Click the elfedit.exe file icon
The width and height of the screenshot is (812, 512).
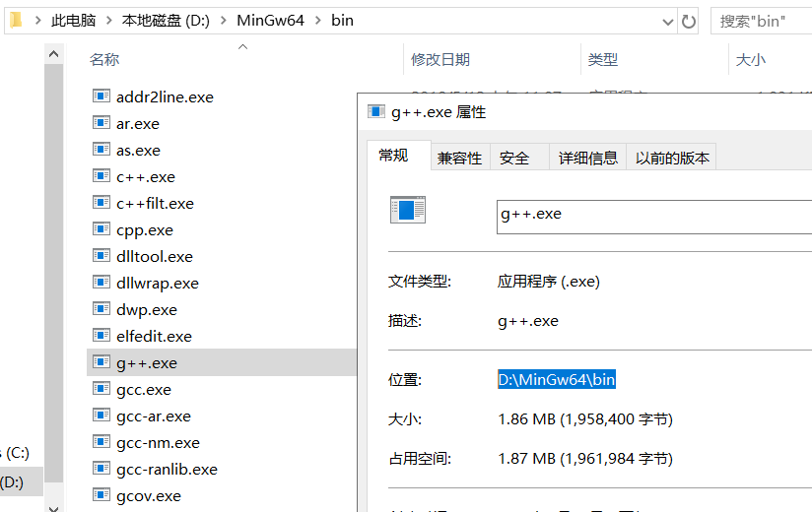click(101, 336)
